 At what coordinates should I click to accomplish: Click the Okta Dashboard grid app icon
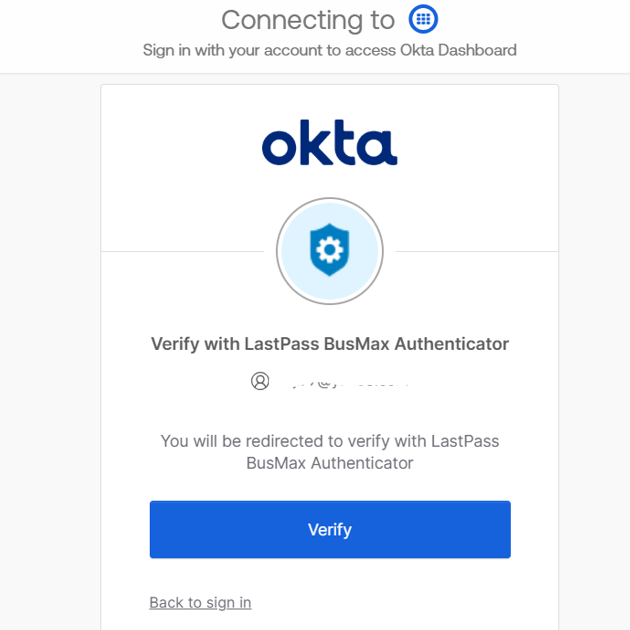(x=423, y=19)
